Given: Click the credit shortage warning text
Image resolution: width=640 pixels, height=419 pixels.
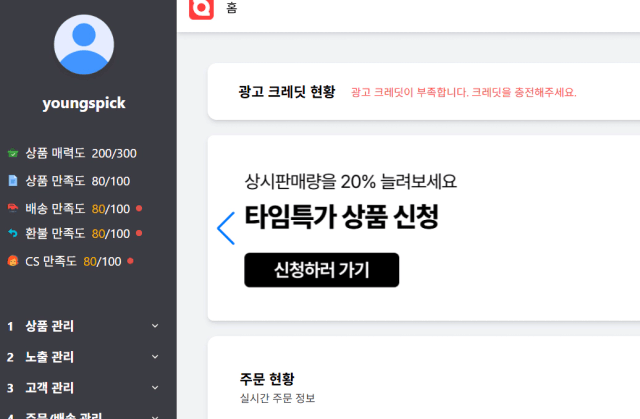Looking at the screenshot, I should coord(463,92).
